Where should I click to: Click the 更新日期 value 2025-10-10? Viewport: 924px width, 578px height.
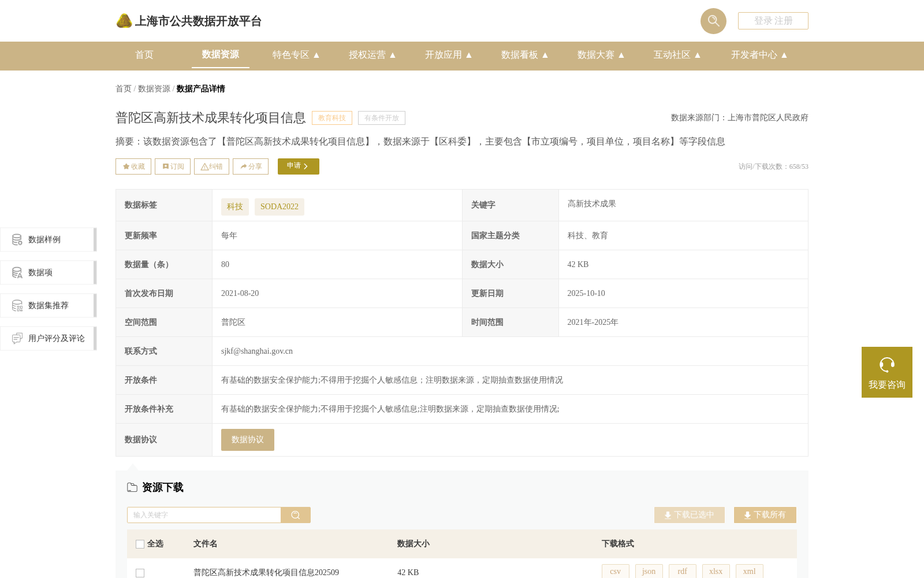(586, 294)
